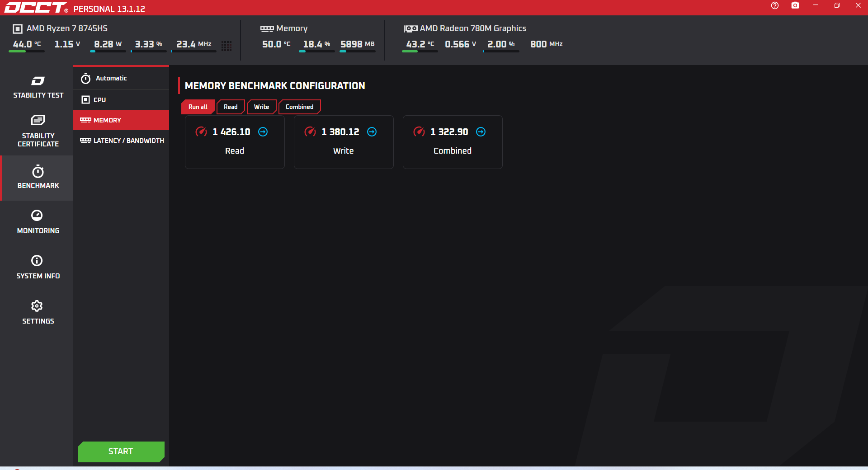Image resolution: width=868 pixels, height=470 pixels.
Task: Click the GPU voltage 0.566 V reading
Action: [x=460, y=44]
